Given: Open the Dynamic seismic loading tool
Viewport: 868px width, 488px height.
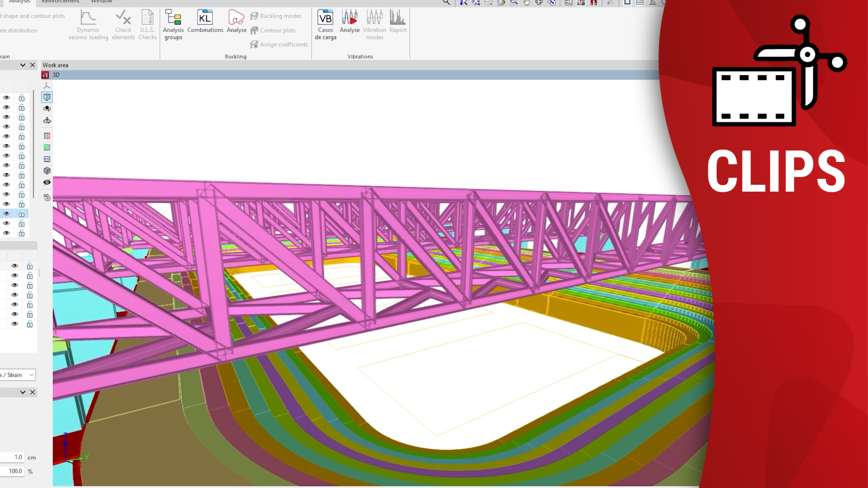Looking at the screenshot, I should [88, 26].
